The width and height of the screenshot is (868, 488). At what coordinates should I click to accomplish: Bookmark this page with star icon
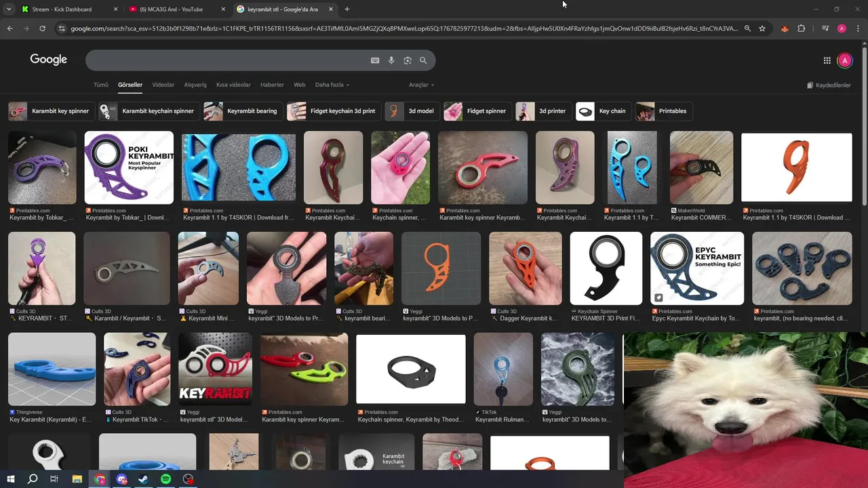click(762, 28)
